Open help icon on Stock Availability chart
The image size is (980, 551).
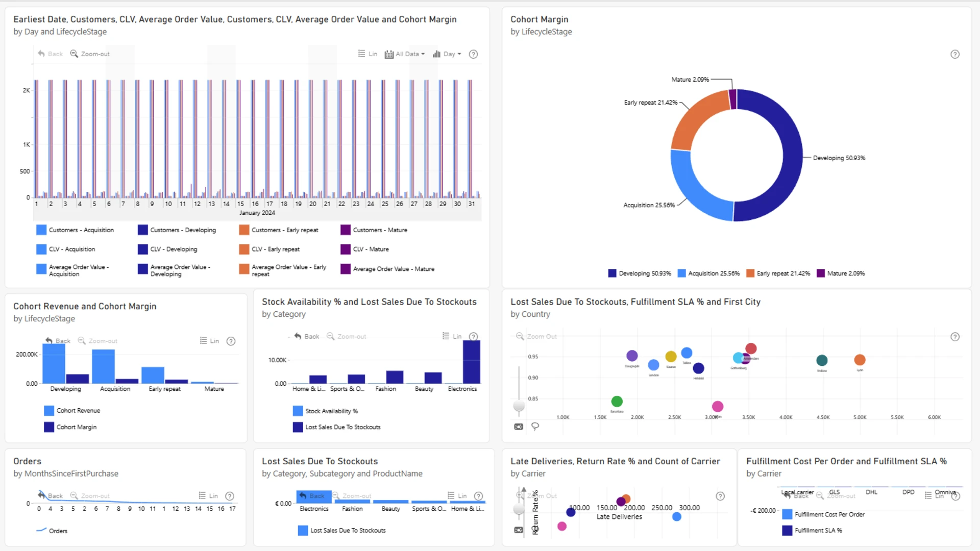(473, 337)
